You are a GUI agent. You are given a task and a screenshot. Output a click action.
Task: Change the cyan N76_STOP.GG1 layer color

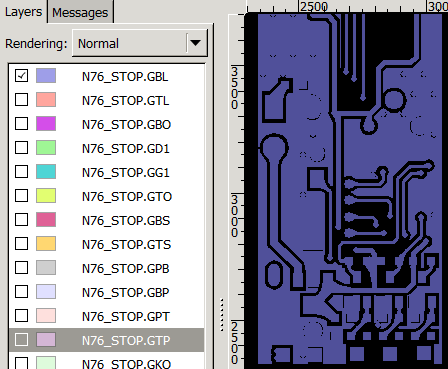click(x=46, y=172)
